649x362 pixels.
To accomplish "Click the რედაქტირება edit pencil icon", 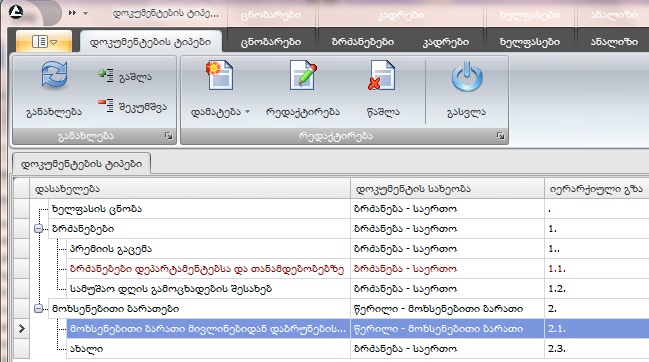I will [x=303, y=75].
